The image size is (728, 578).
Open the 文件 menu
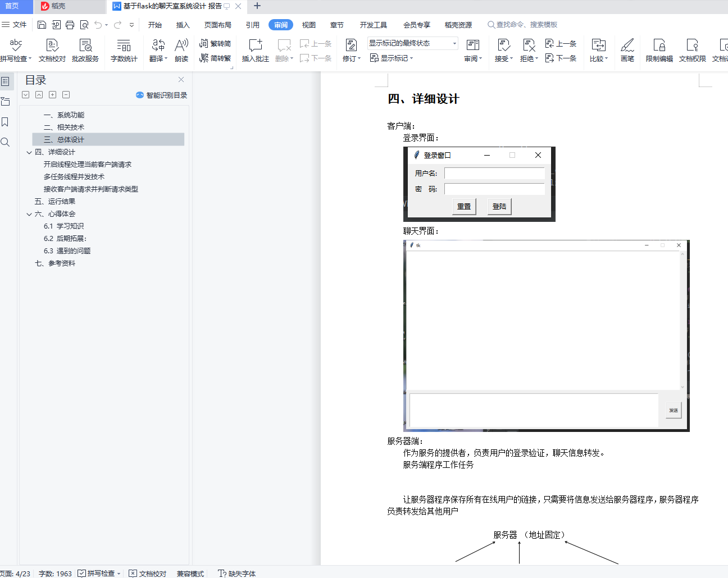(x=14, y=25)
